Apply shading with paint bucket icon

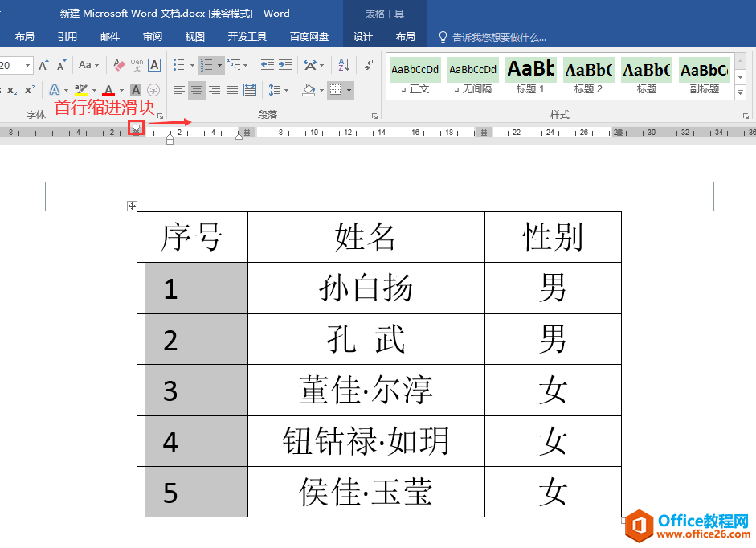pyautogui.click(x=309, y=90)
